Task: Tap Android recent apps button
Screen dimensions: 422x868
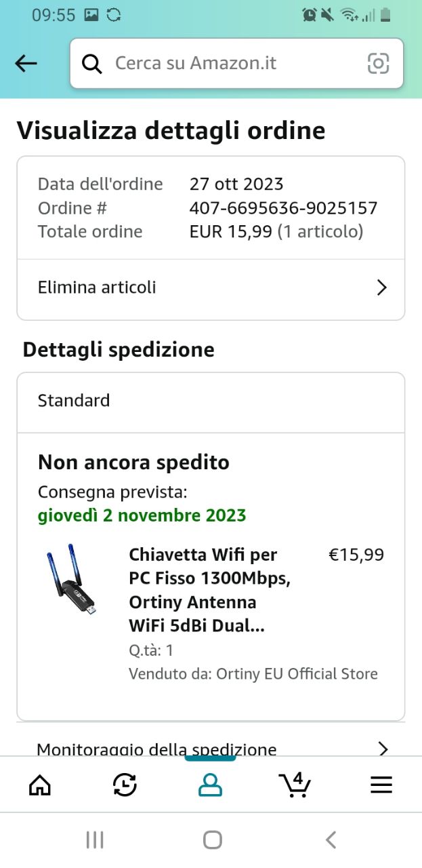Action: pos(95,840)
